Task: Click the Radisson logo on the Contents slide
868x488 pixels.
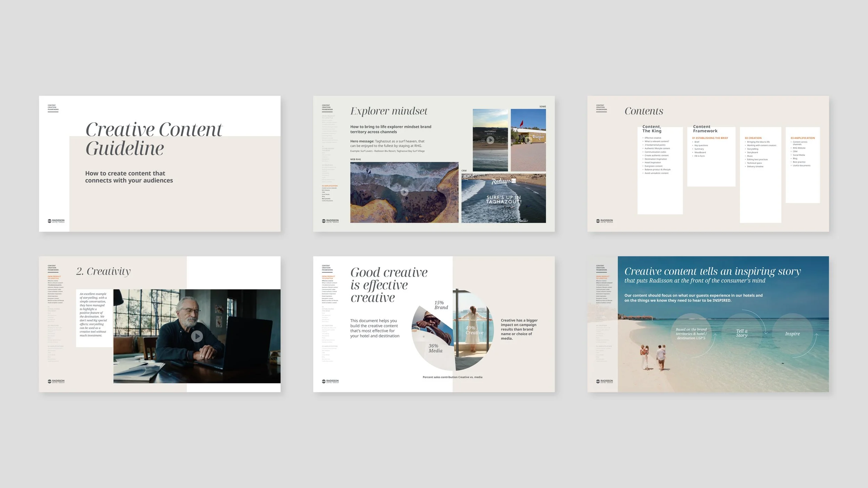Action: pos(604,221)
